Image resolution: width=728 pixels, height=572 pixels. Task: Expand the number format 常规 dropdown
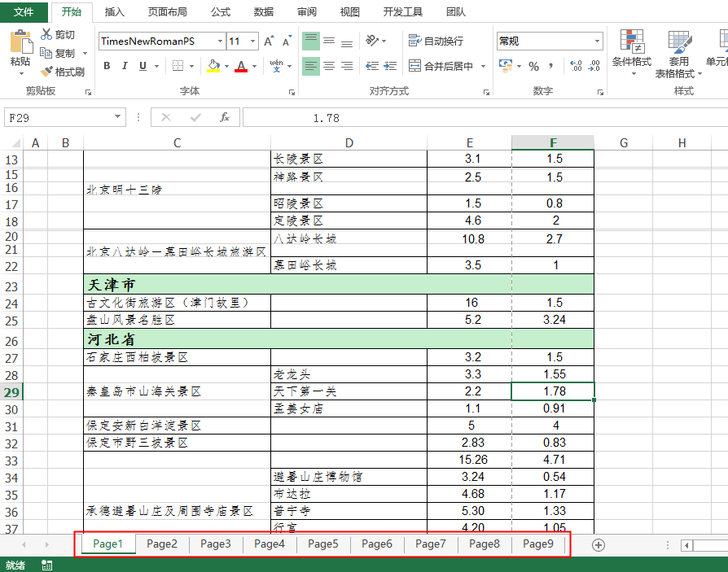click(597, 41)
